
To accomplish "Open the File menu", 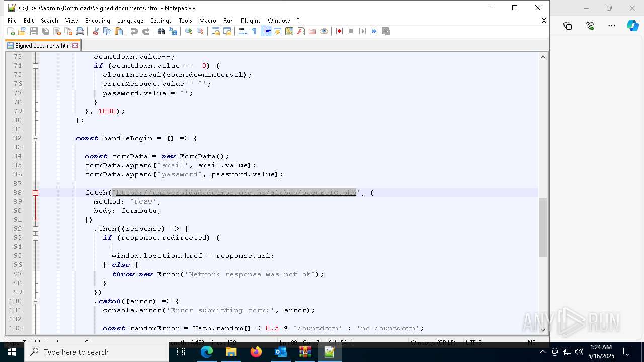I will click(12, 21).
